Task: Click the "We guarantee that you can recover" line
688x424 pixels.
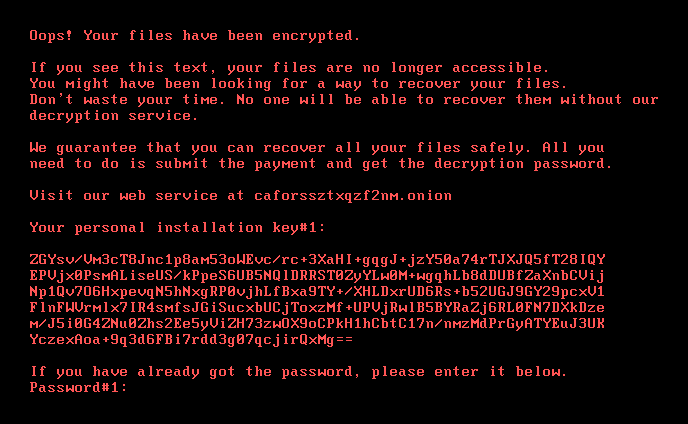Action: 317,147
